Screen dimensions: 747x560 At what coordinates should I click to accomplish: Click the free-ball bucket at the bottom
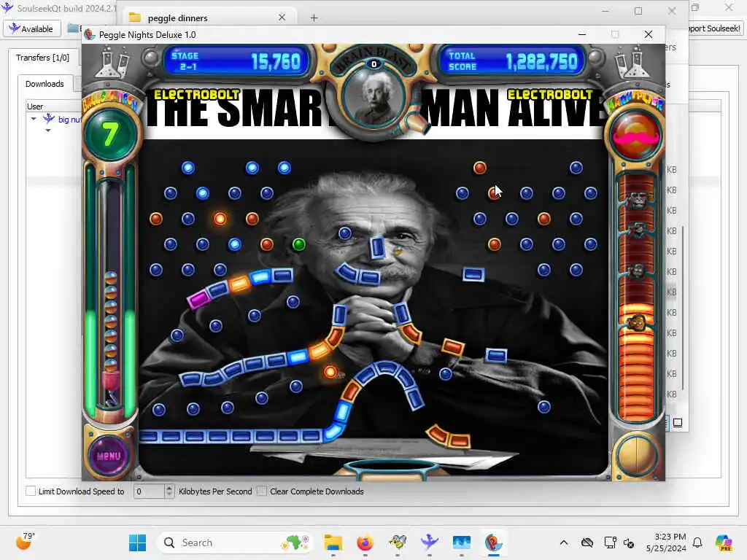[x=391, y=469]
